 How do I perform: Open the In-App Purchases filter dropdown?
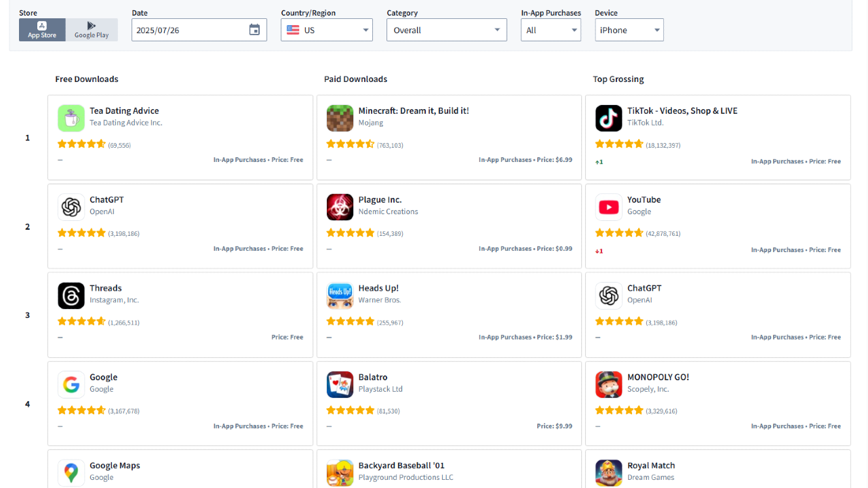coord(550,29)
